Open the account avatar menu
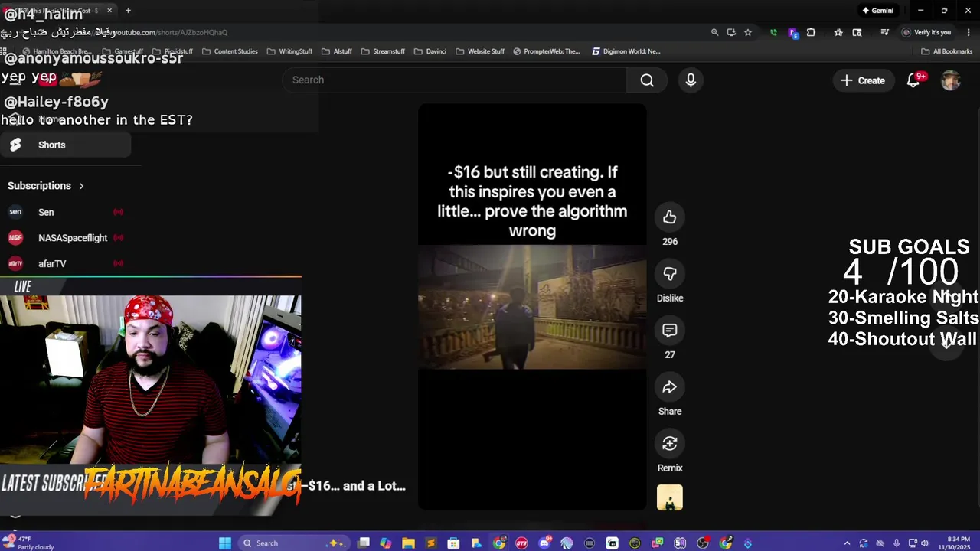This screenshot has width=980, height=551. tap(951, 80)
